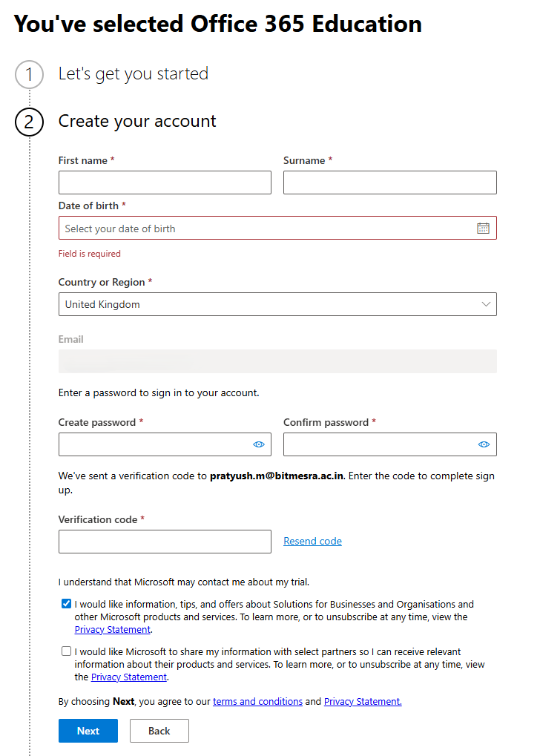Select the Verification code field

pos(165,542)
